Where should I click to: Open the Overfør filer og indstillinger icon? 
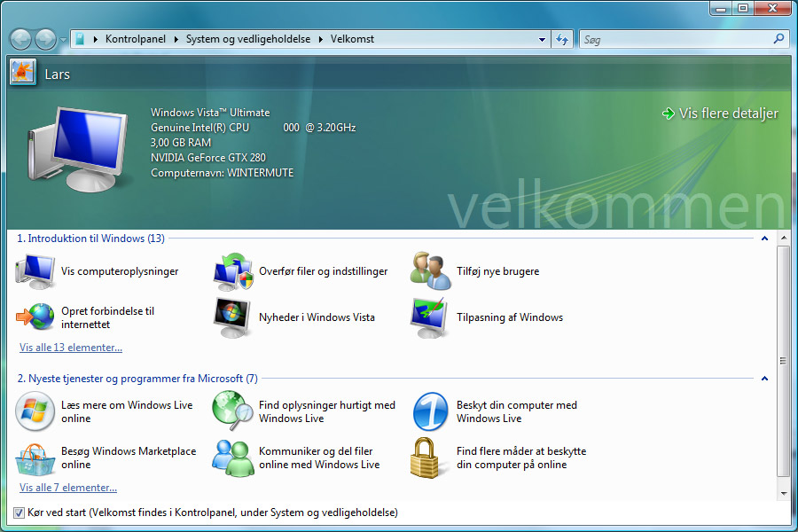(233, 271)
